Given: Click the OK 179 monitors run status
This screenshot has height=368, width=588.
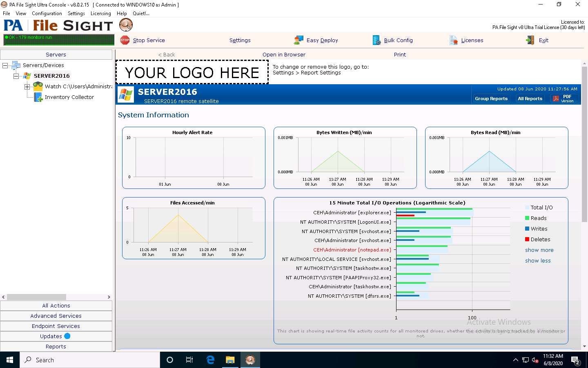Looking at the screenshot, I should (59, 40).
